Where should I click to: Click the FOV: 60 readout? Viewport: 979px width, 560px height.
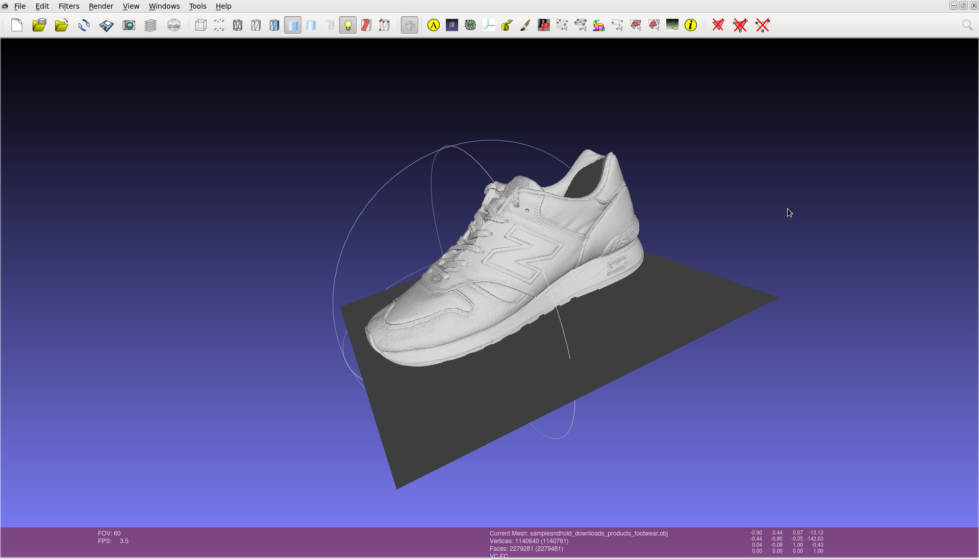point(109,533)
